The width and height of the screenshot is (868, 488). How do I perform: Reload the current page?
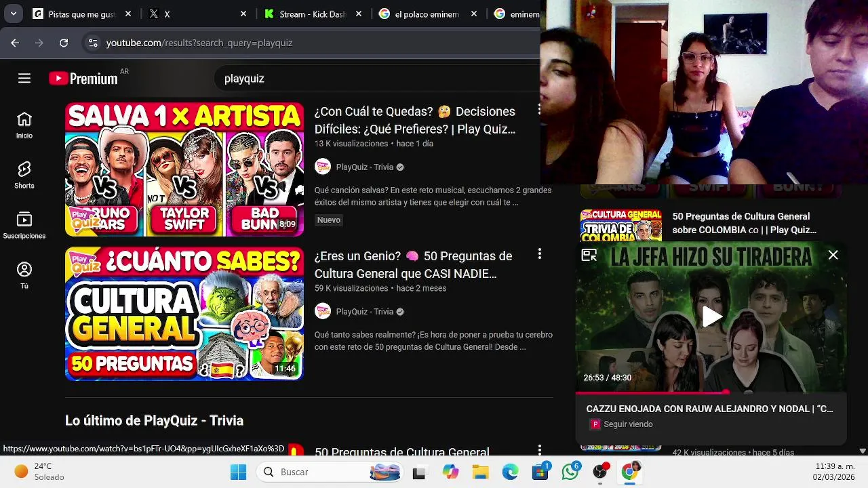point(64,43)
